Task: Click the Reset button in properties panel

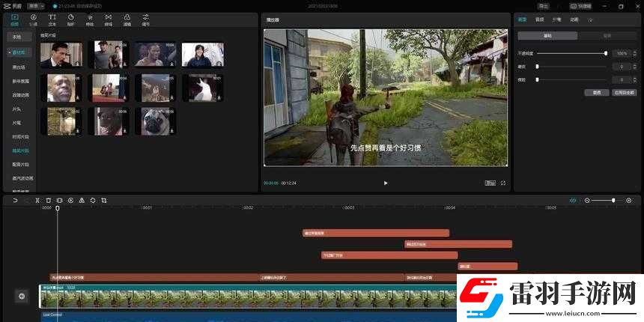Action: point(597,93)
